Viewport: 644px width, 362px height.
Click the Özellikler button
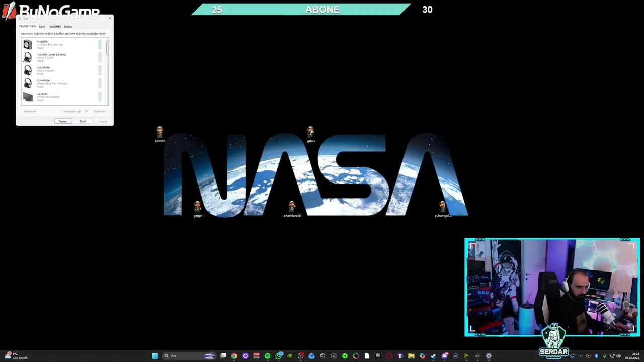[x=99, y=111]
